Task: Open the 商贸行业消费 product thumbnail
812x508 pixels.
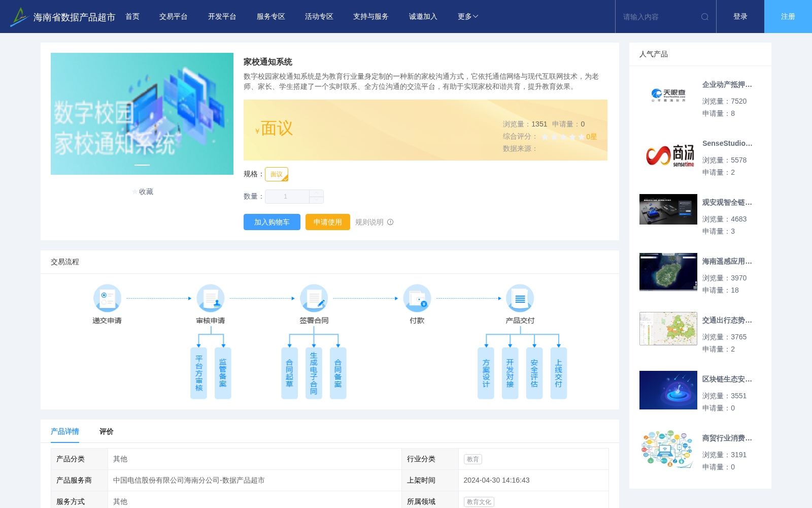Action: point(668,449)
